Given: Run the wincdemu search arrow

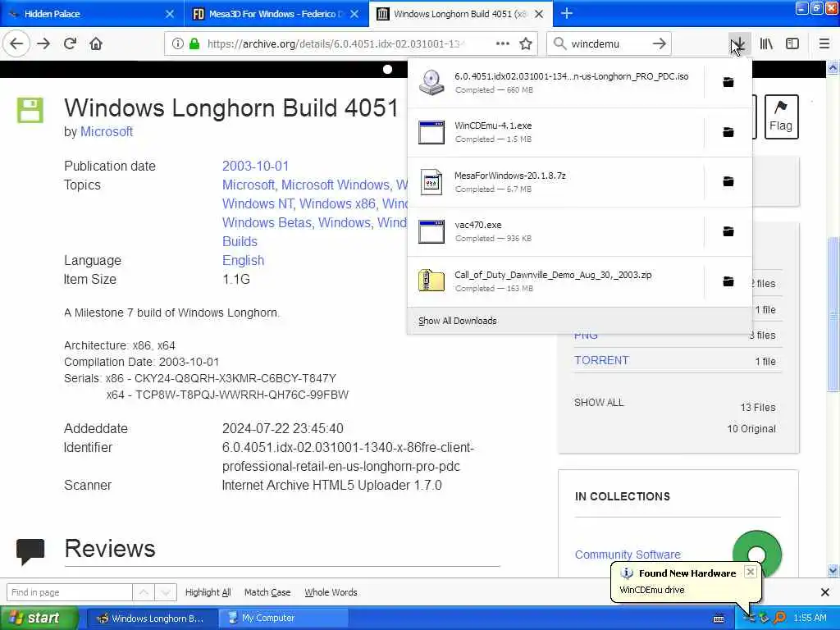Looking at the screenshot, I should point(660,43).
